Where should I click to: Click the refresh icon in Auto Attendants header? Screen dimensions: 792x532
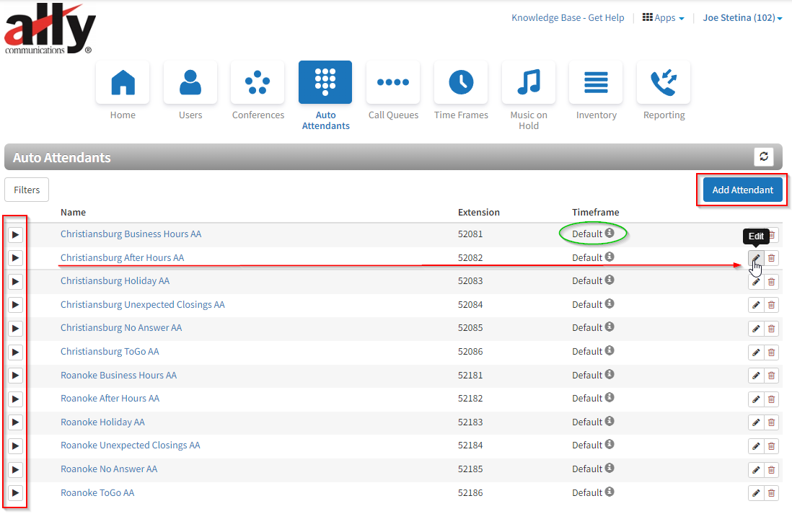763,156
